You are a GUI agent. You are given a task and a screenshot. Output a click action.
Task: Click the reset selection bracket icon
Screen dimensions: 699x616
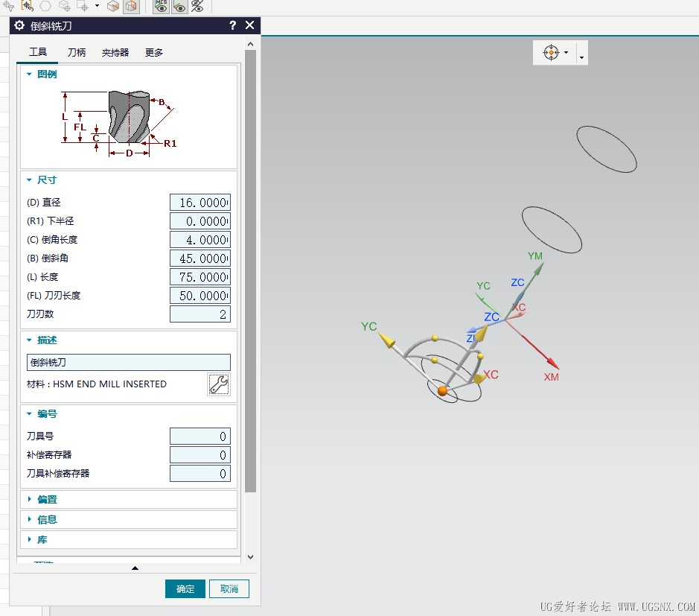[28, 6]
